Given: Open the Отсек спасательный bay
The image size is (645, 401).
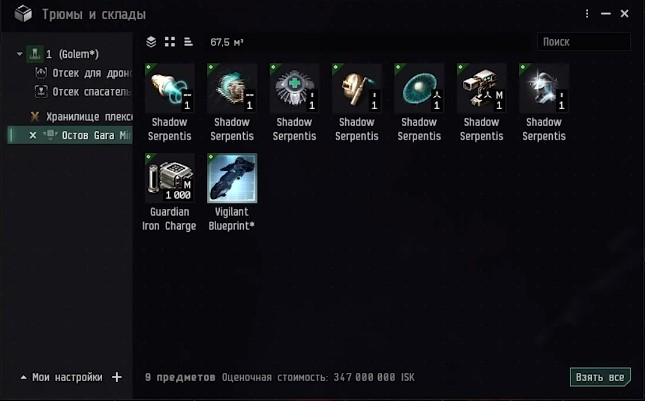Looking at the screenshot, I should (x=84, y=92).
